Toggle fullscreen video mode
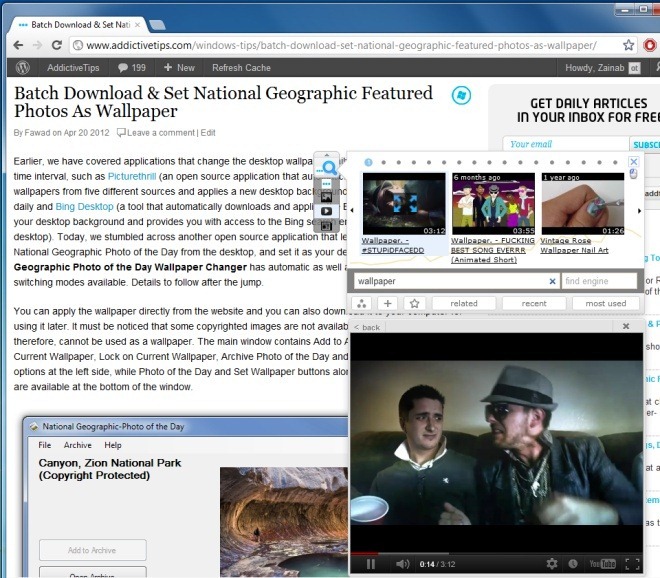The width and height of the screenshot is (660, 578). tap(632, 564)
